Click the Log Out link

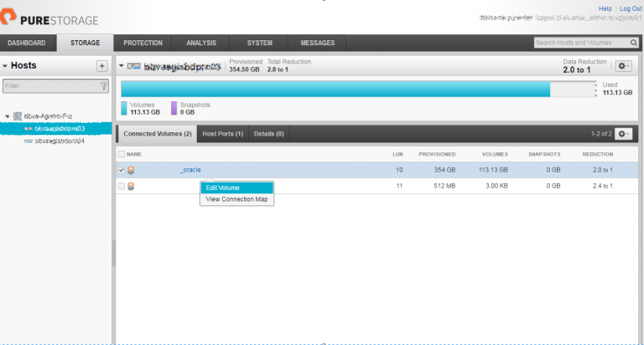pyautogui.click(x=631, y=8)
